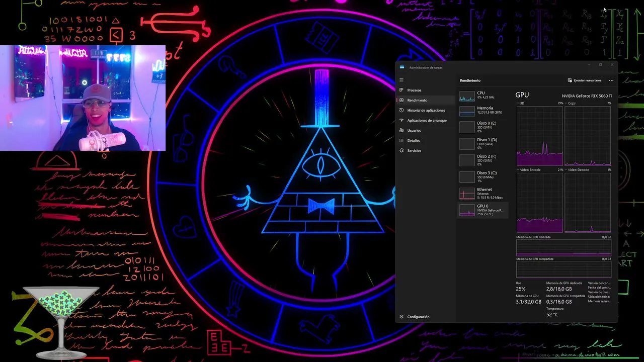Select the Disco 0 (E:) thumbnail

click(467, 127)
